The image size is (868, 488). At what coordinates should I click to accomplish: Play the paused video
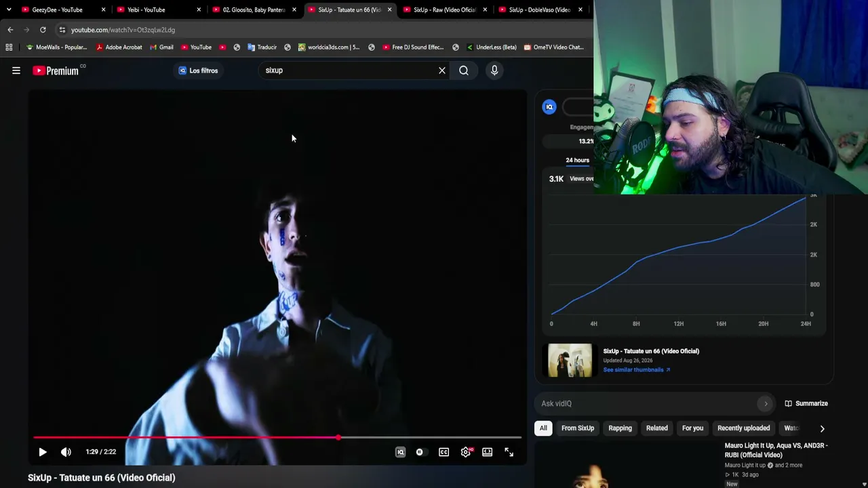43,452
